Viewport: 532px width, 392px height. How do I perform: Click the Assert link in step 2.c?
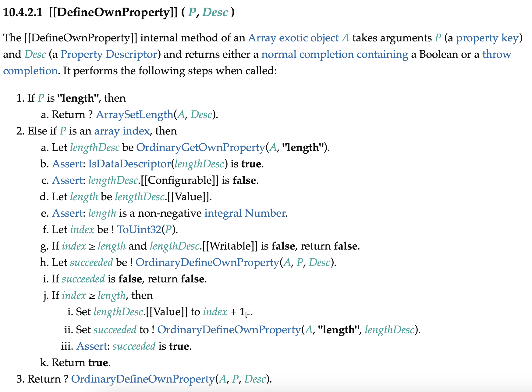click(67, 180)
